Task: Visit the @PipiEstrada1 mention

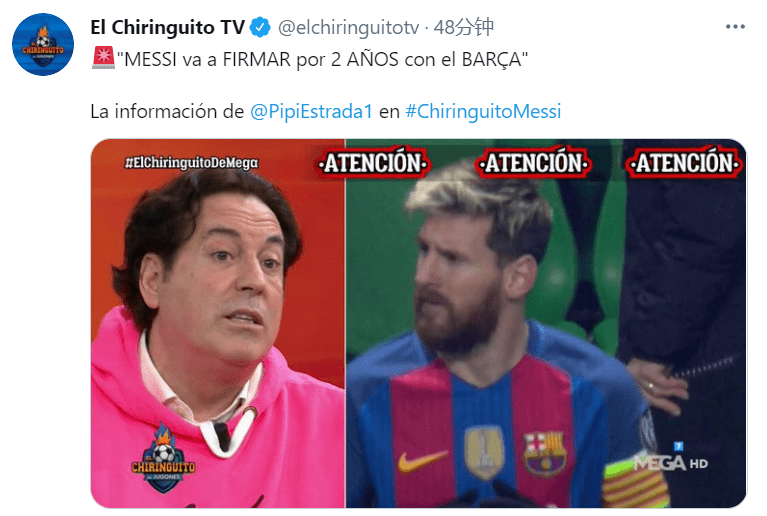Action: [x=312, y=112]
